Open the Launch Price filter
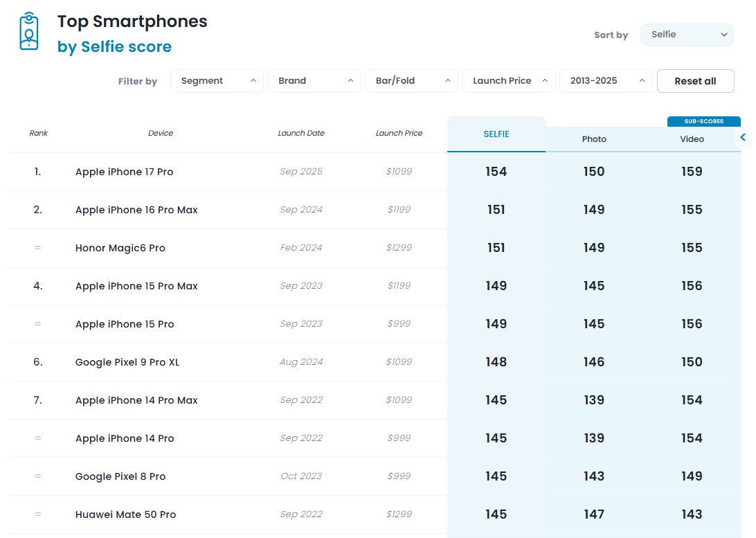Viewport: 756px width, 538px height. coord(509,81)
